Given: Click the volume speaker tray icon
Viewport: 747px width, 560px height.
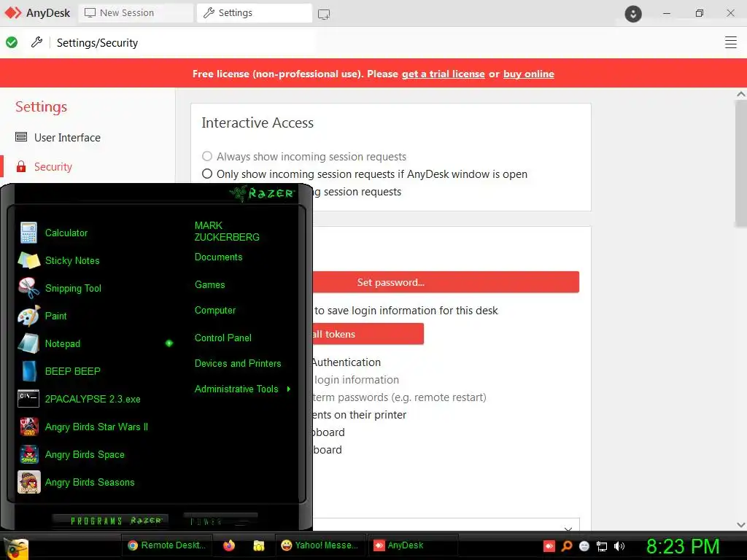Looking at the screenshot, I should pyautogui.click(x=619, y=546).
